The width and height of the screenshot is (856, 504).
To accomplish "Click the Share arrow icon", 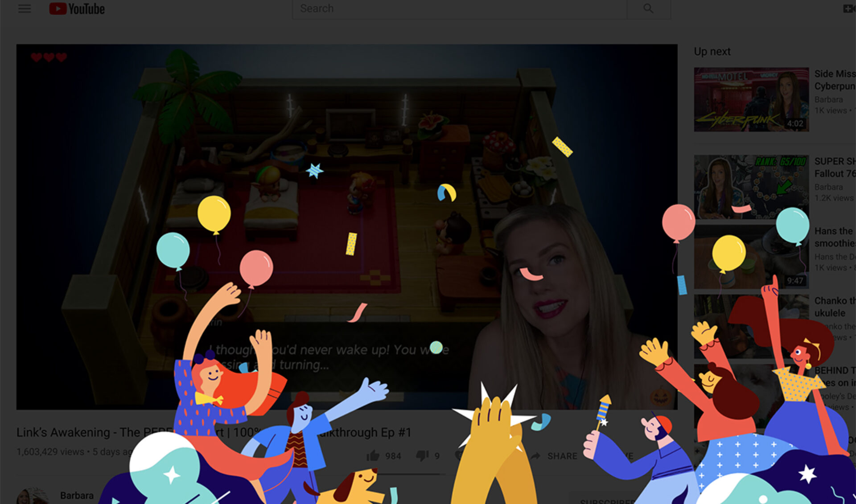I will [x=535, y=455].
